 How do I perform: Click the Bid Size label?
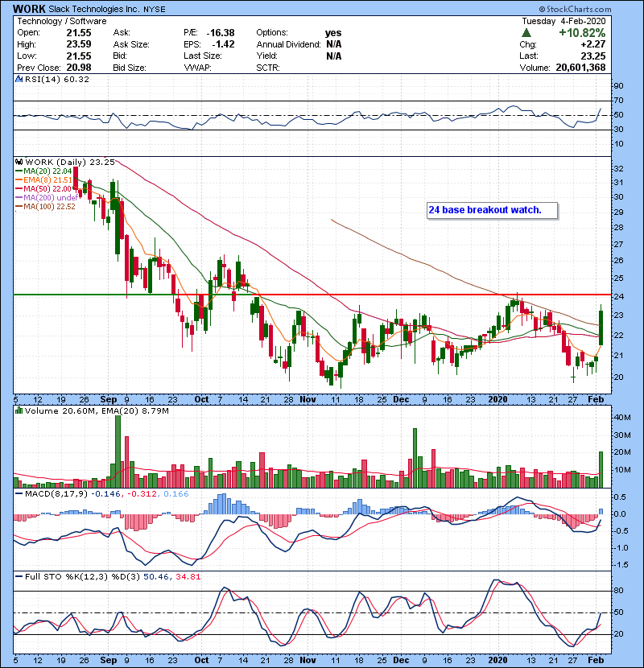point(130,68)
